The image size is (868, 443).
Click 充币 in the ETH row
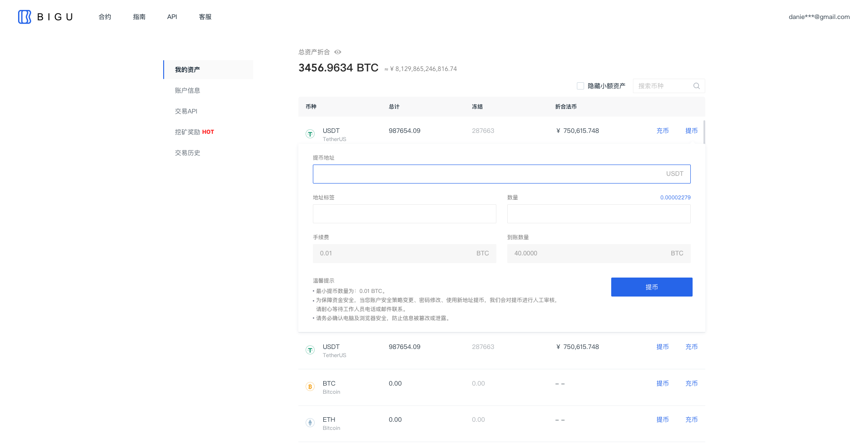point(692,419)
